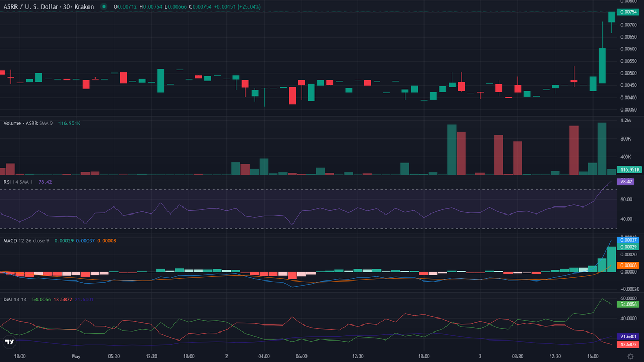Click the green DMI axis label 54.0056
The image size is (644, 362).
click(629, 304)
